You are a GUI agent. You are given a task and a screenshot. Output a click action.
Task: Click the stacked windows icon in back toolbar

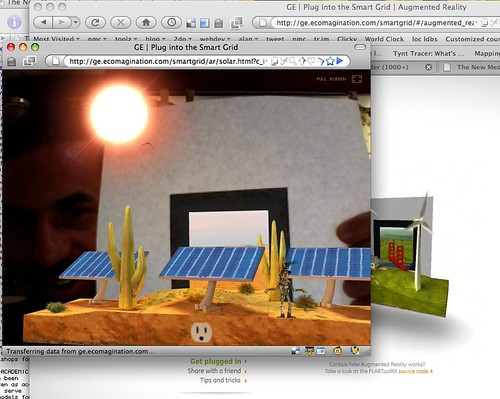point(237,22)
